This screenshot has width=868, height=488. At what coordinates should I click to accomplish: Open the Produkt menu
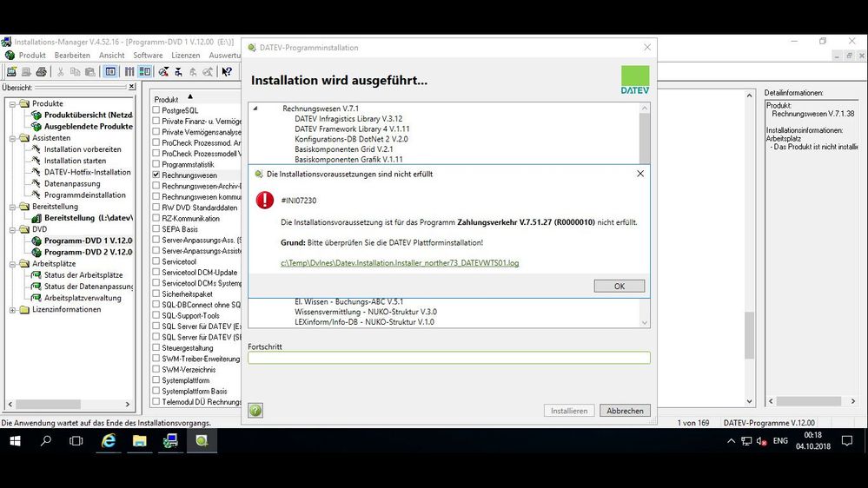click(32, 56)
